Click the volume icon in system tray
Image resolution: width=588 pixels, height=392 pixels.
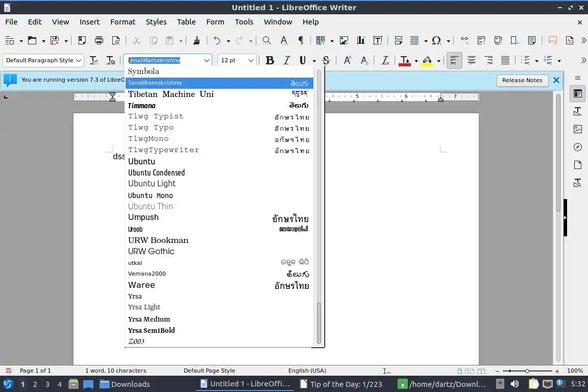click(515, 384)
